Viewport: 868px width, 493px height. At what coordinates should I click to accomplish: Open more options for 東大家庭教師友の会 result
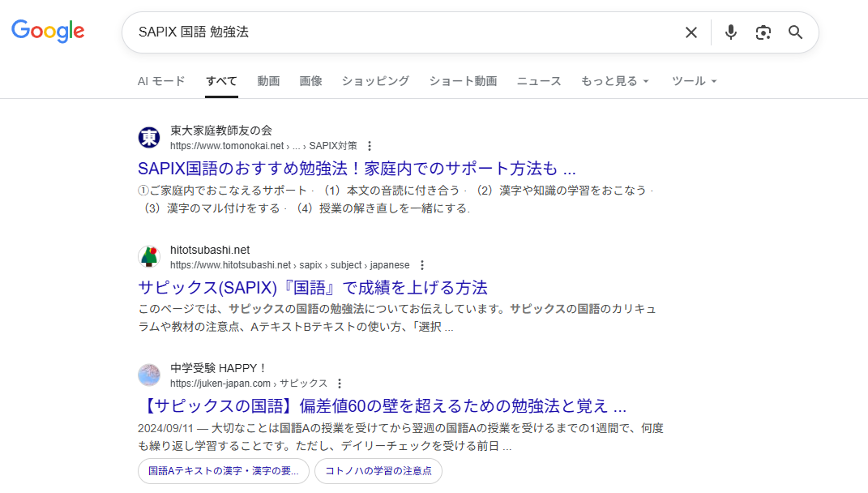point(370,146)
